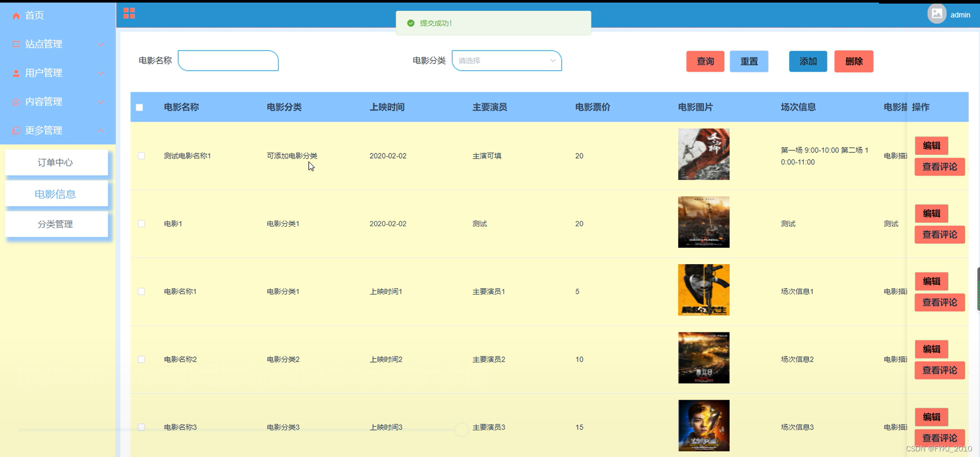980x457 pixels.
Task: Open poster thumbnail for 电影1
Action: (x=704, y=222)
